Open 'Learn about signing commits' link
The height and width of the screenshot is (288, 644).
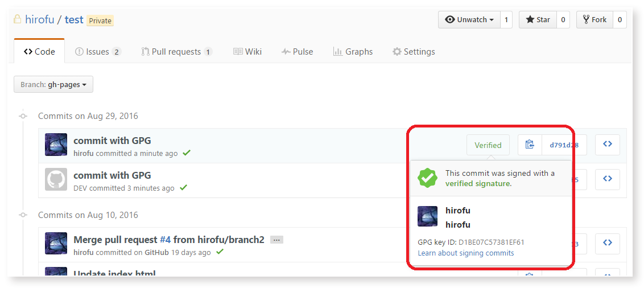point(466,253)
